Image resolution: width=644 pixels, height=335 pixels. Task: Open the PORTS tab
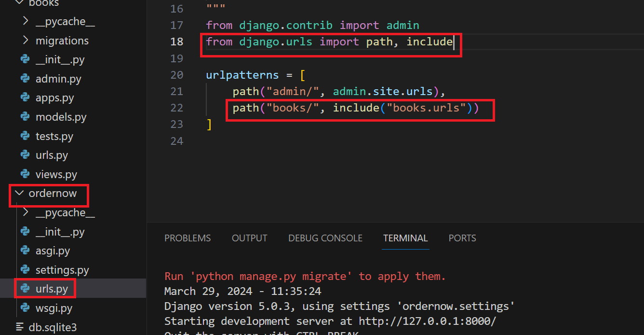click(x=462, y=238)
